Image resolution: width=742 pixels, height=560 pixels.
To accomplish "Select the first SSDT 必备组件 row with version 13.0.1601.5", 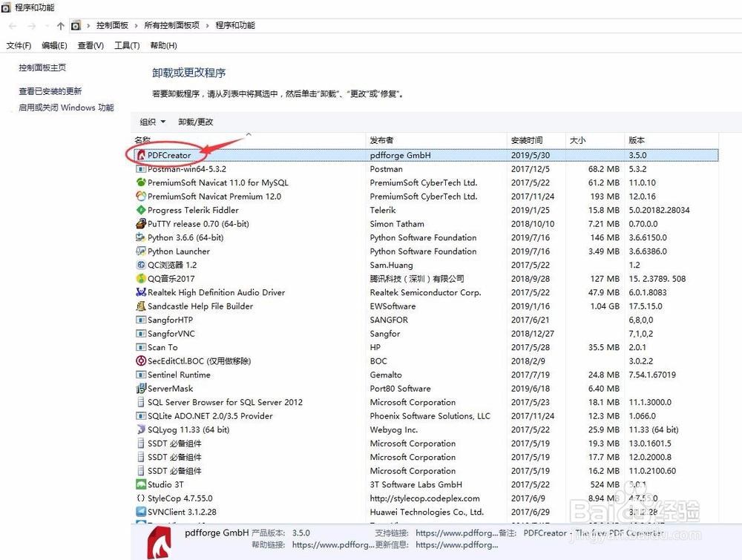I will pos(425,443).
